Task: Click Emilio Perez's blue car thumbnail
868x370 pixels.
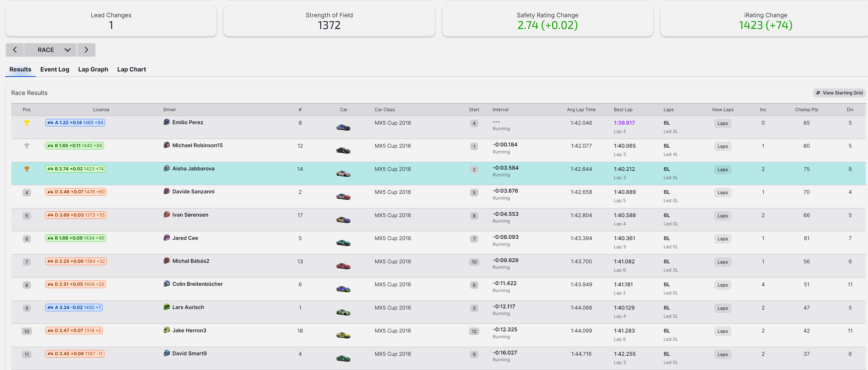Action: 343,127
